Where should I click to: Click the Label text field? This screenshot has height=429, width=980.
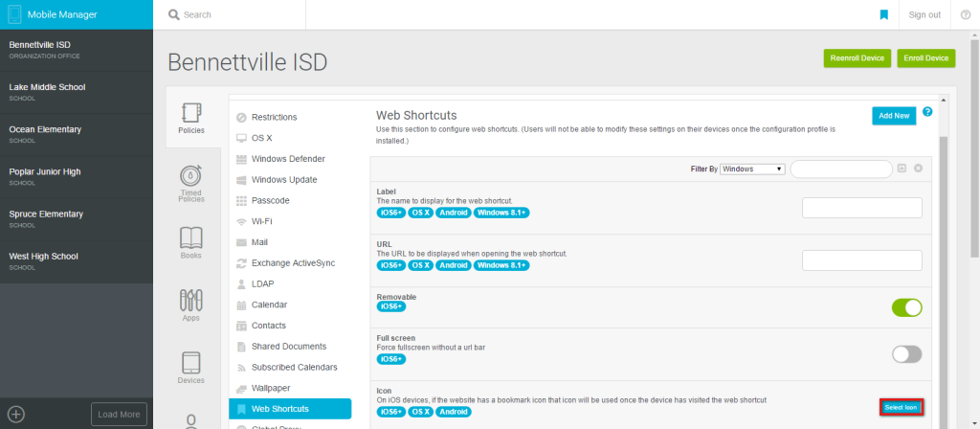[x=862, y=208]
